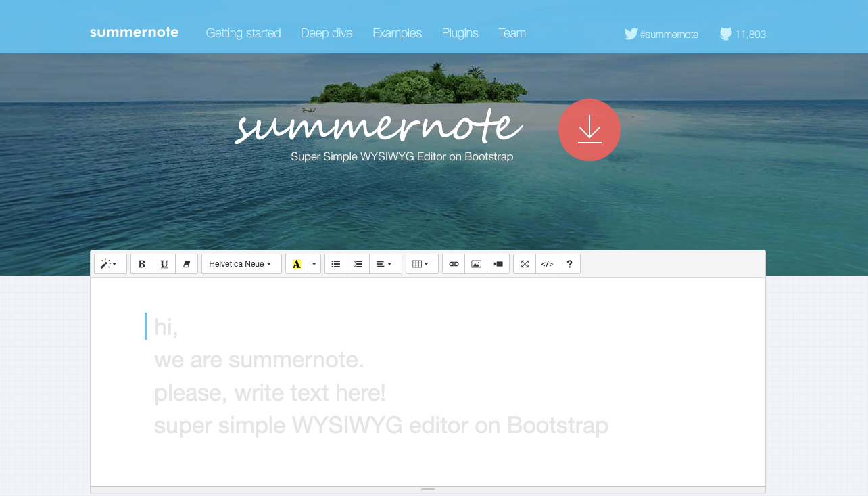Expand the paragraph alignment dropdown
The width and height of the screenshot is (868, 496).
click(385, 264)
